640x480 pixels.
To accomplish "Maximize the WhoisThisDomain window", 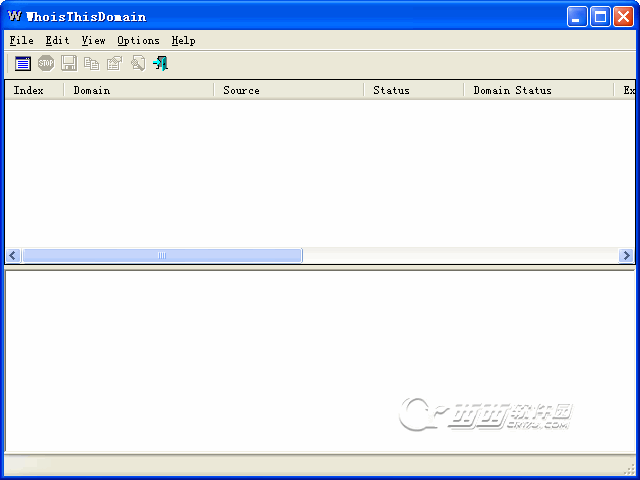I will [600, 17].
